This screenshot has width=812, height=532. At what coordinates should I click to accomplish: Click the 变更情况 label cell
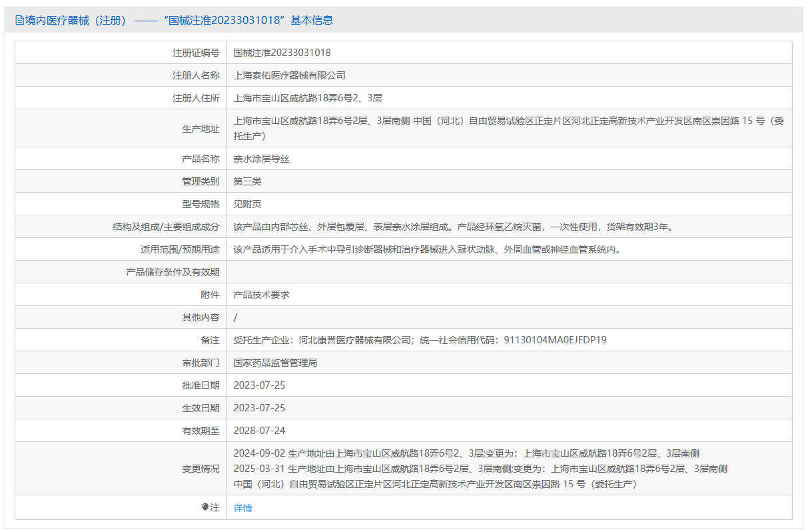[x=121, y=469]
